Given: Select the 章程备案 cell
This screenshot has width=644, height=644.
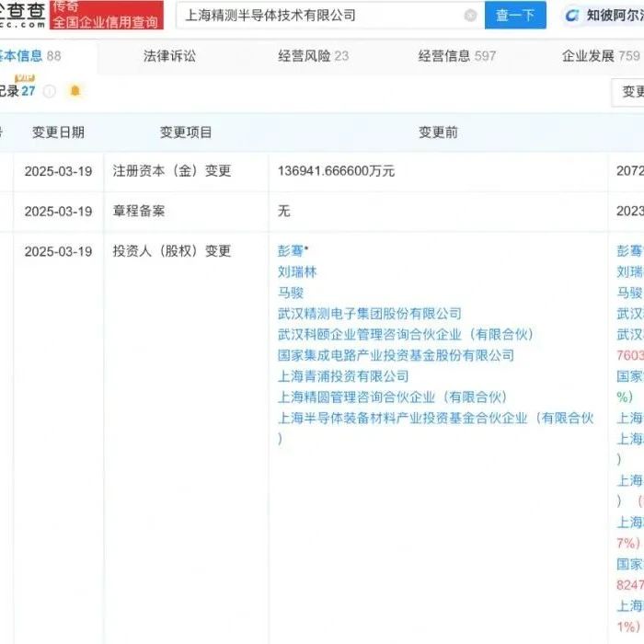Looking at the screenshot, I should 138,211.
